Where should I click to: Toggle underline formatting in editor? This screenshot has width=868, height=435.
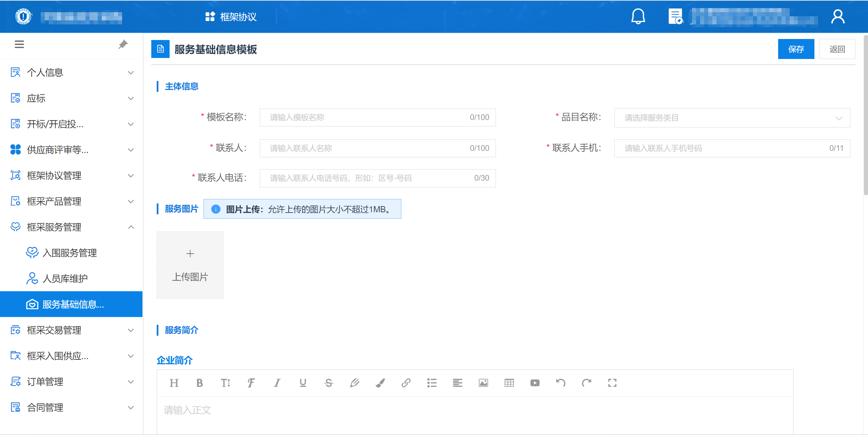tap(303, 383)
